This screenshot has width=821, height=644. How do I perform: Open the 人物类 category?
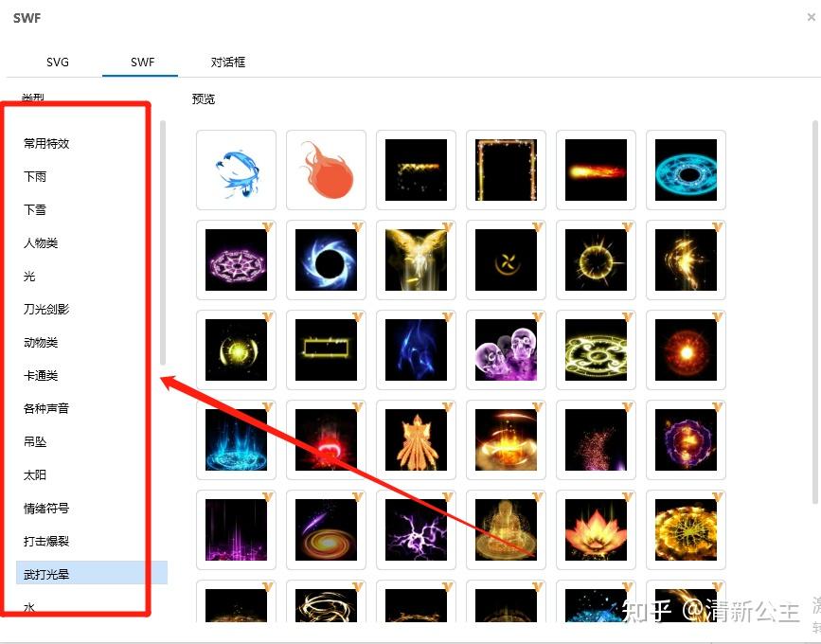click(41, 243)
